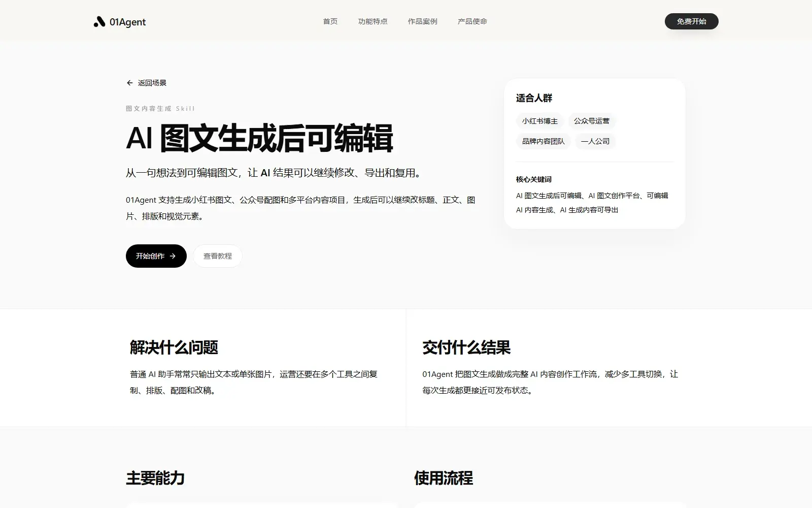Click the paragraph starting 普通 AI 助手常常只输出
The image size is (812, 508).
[254, 382]
